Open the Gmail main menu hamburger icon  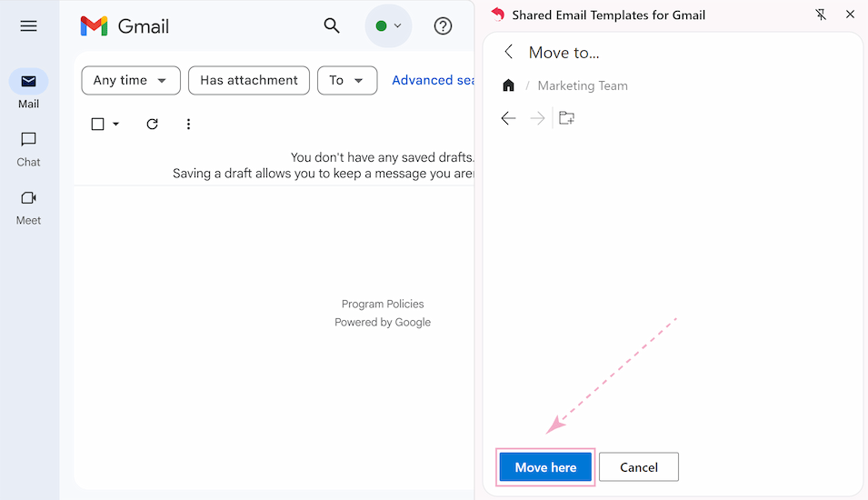tap(28, 26)
